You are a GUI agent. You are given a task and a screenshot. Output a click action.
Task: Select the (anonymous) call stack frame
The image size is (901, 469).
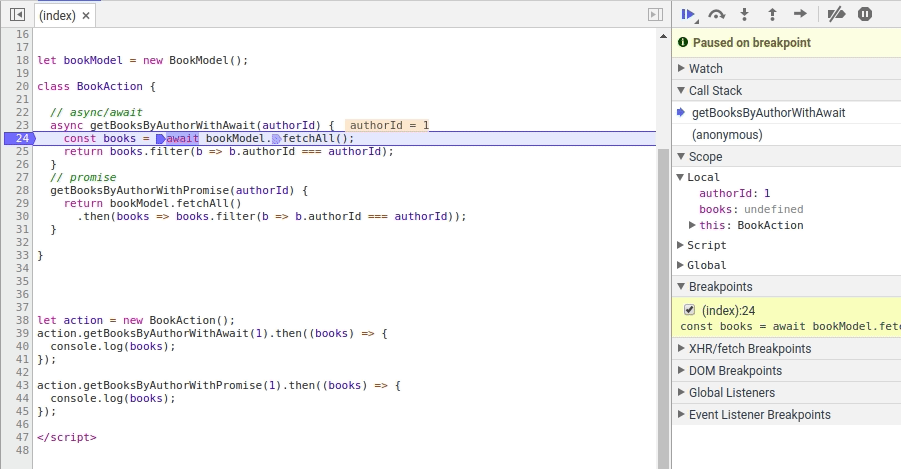point(726,135)
